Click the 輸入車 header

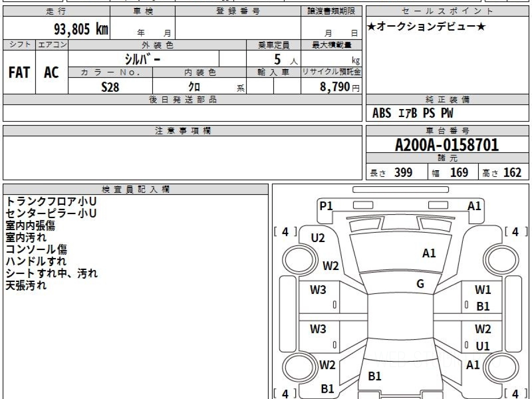pyautogui.click(x=274, y=73)
